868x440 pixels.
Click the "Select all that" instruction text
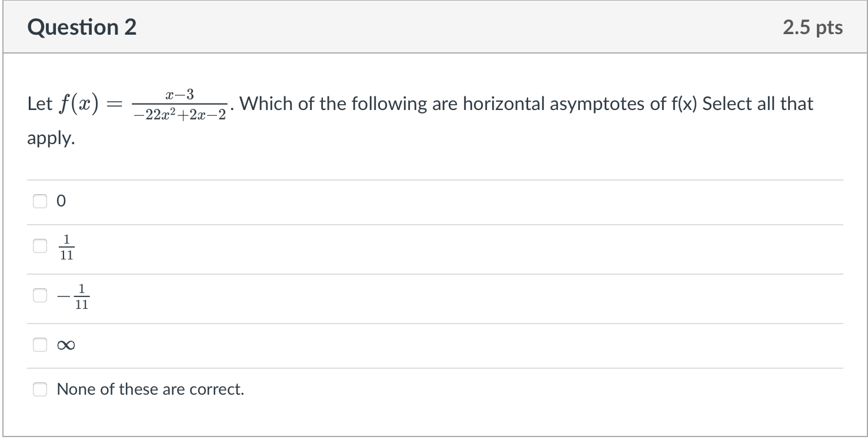point(758,104)
